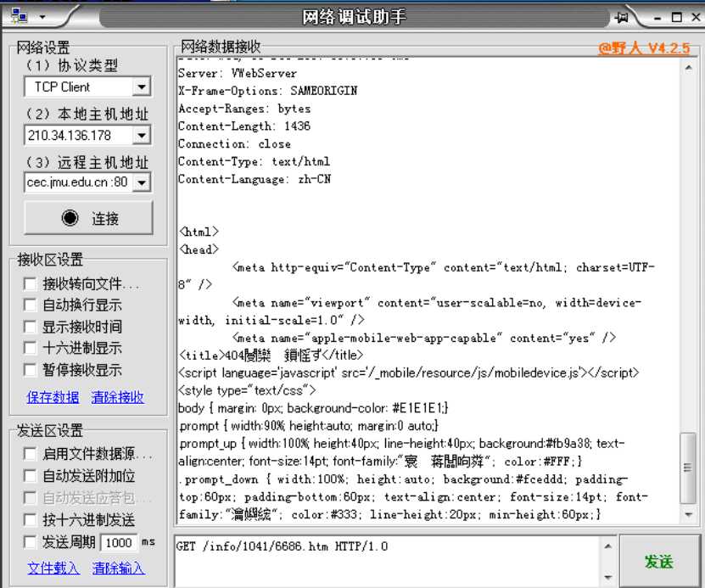This screenshot has height=588, width=705.
Task: Click the 'Content-Language: zh-CN' line
Action: tap(255, 179)
